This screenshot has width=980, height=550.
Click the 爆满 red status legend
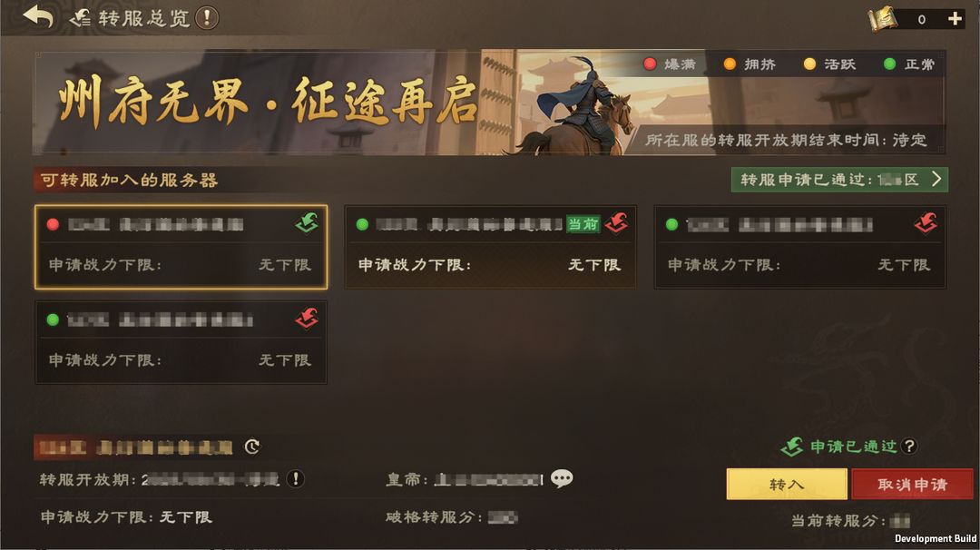[670, 64]
